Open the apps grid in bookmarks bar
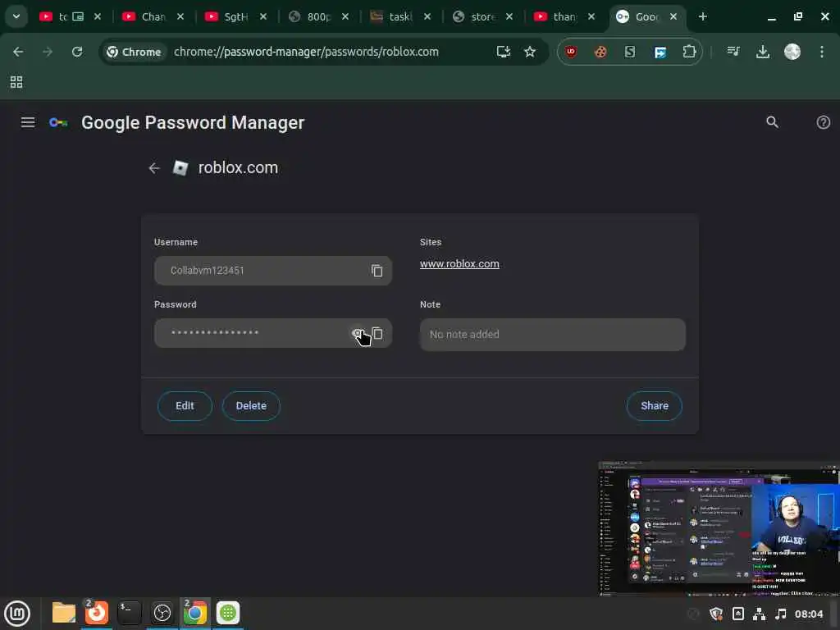Viewport: 840px width, 630px height. coord(16,82)
